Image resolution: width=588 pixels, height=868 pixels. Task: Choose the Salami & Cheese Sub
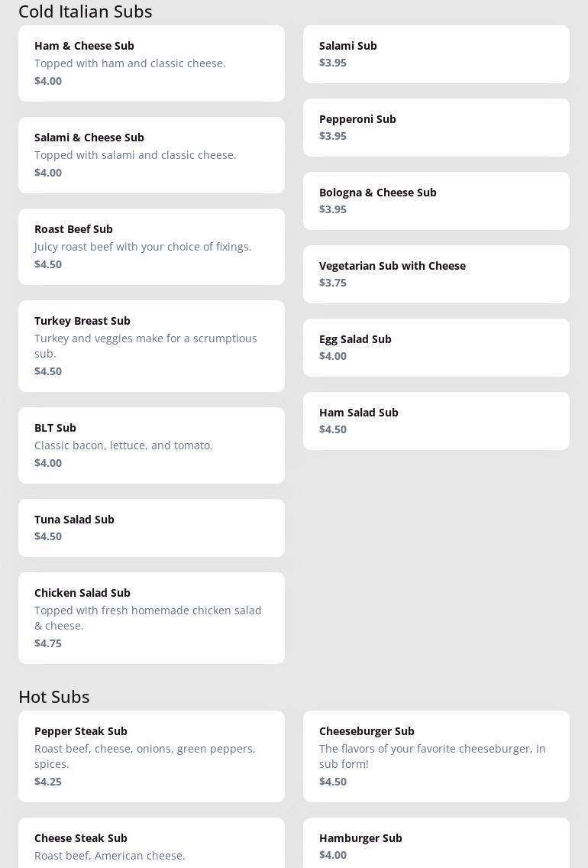(151, 155)
